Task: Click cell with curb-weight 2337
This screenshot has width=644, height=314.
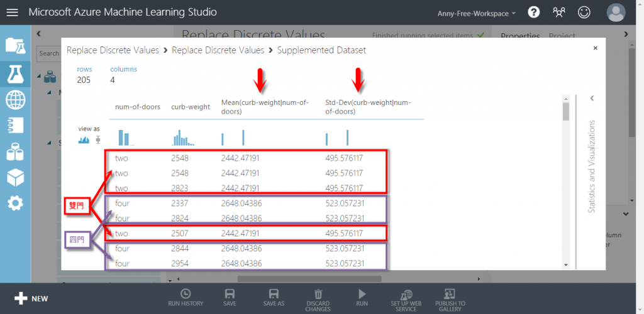Action: pyautogui.click(x=180, y=203)
